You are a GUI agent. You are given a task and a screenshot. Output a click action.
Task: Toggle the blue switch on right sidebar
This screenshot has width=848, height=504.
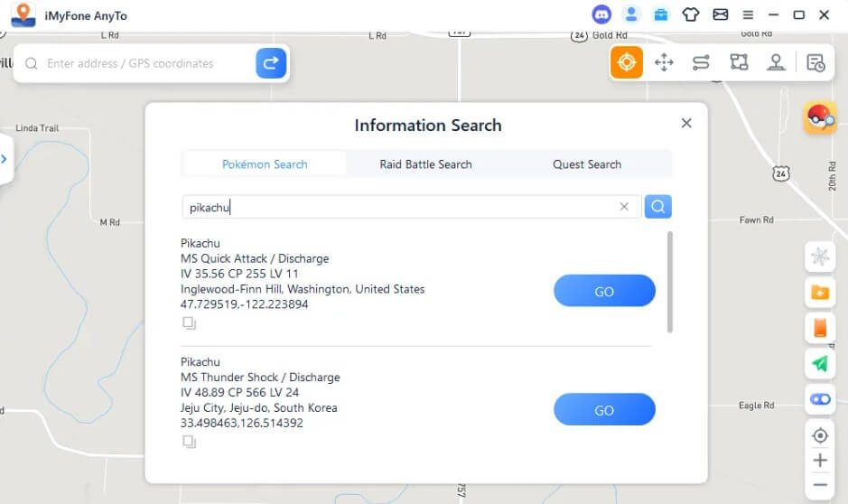[x=820, y=399]
